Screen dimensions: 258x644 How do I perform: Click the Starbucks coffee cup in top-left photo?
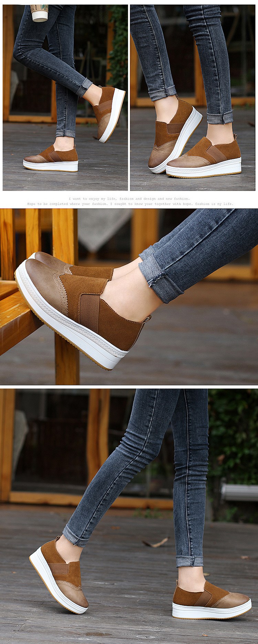pos(39,13)
